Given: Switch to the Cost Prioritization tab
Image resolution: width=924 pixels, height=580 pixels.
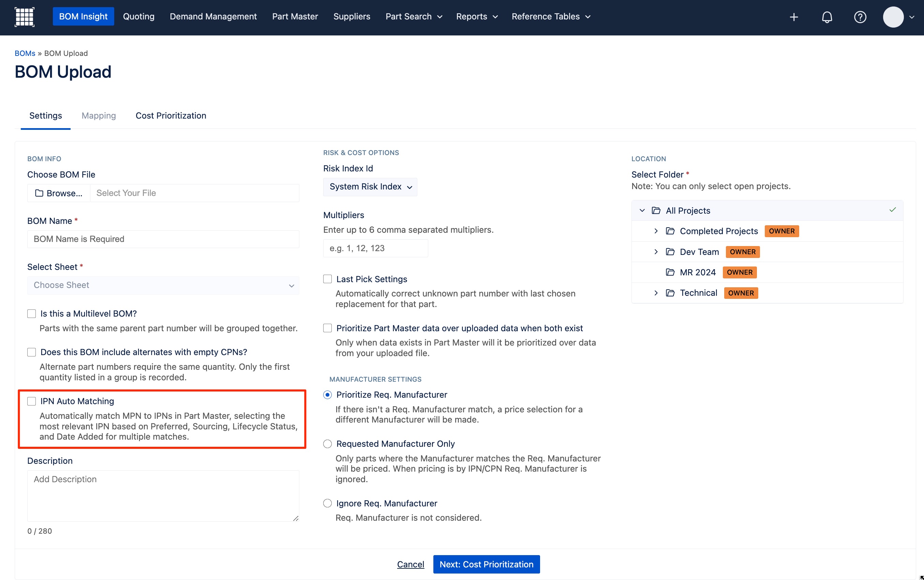Looking at the screenshot, I should 171,116.
